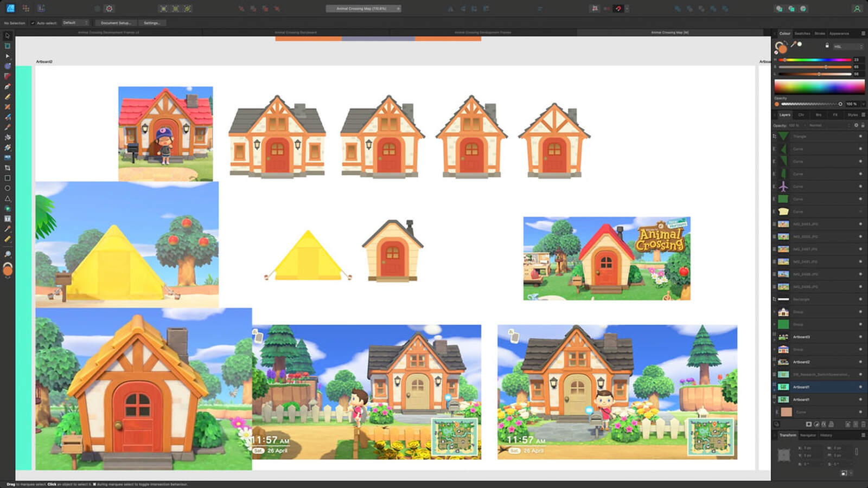Open the Colour panel options menu
The width and height of the screenshot is (868, 488).
(863, 33)
